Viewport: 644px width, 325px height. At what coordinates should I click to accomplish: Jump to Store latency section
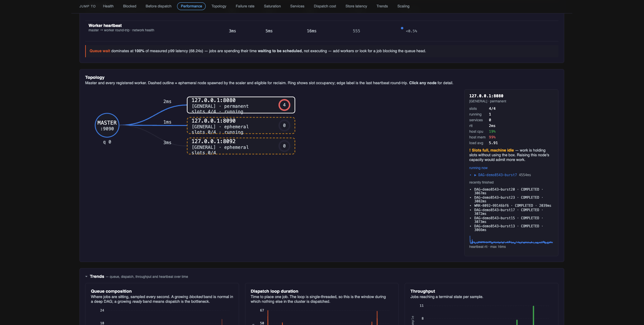(x=356, y=6)
